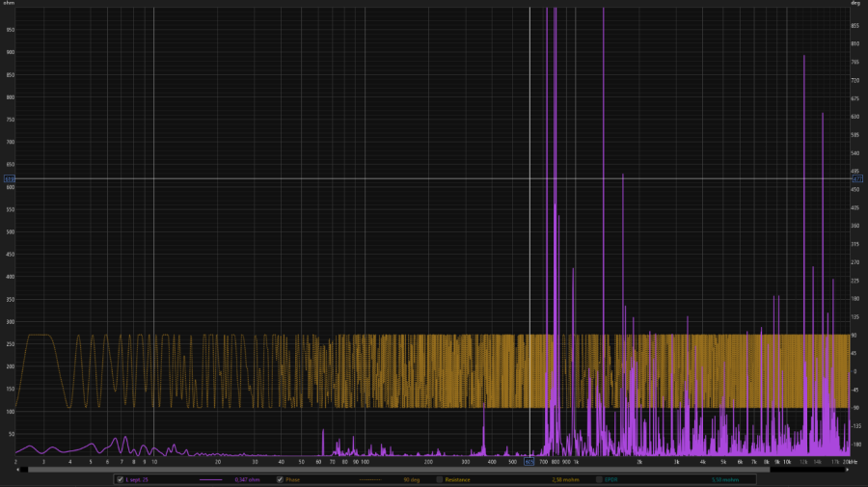Enable the EPDR trace checkbox
The image size is (868, 487).
599,480
